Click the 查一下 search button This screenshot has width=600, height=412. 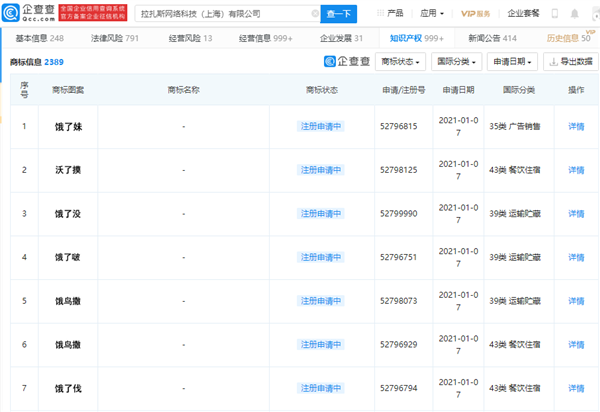coord(339,14)
